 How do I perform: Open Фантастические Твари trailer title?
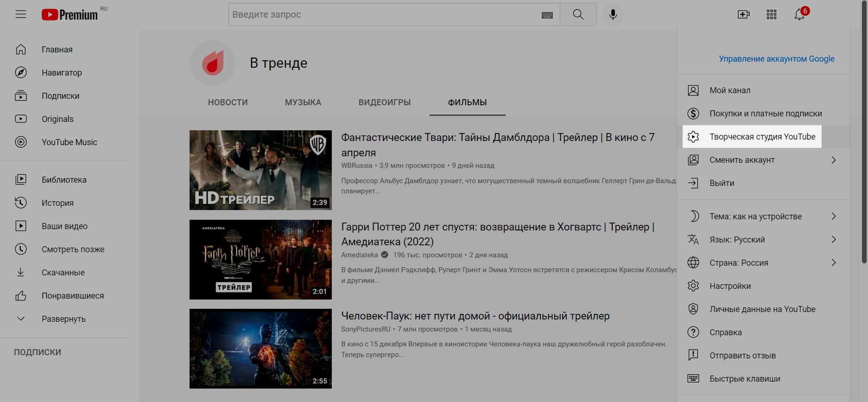coord(498,145)
